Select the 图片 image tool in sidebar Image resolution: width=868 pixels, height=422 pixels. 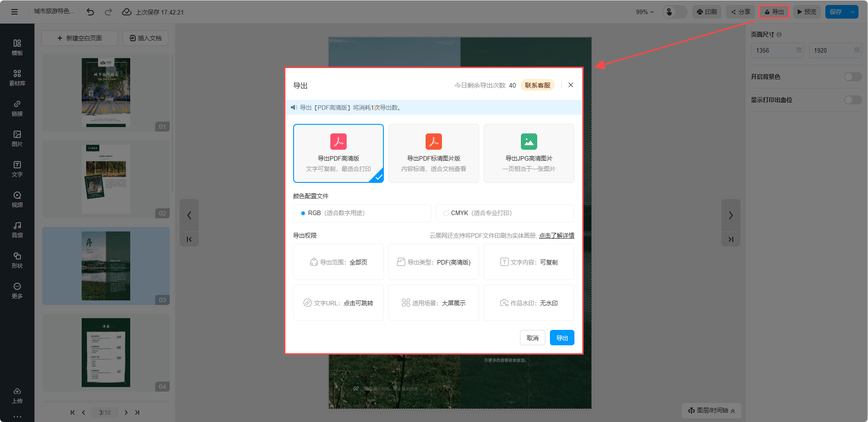tap(17, 138)
